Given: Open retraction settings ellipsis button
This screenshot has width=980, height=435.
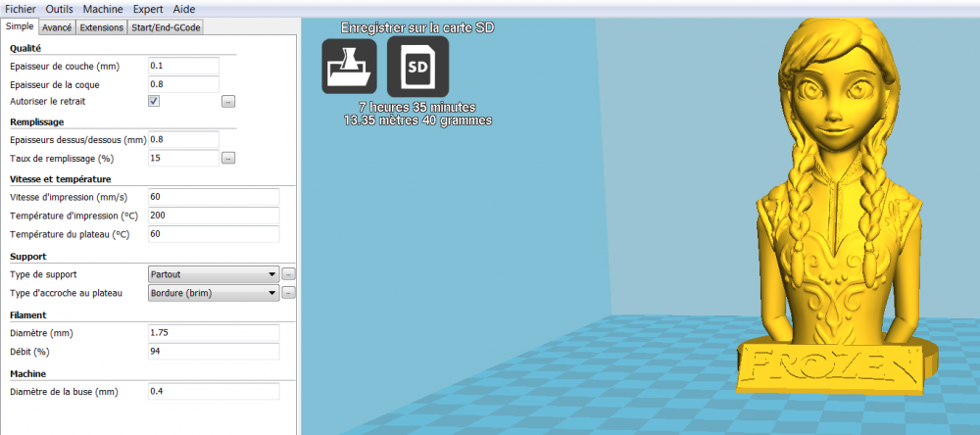Looking at the screenshot, I should [228, 101].
